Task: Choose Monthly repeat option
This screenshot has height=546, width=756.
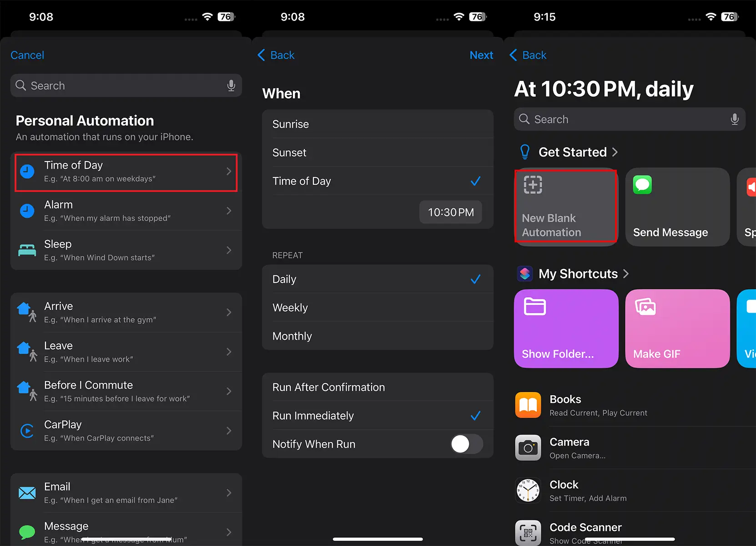Action: pos(378,336)
